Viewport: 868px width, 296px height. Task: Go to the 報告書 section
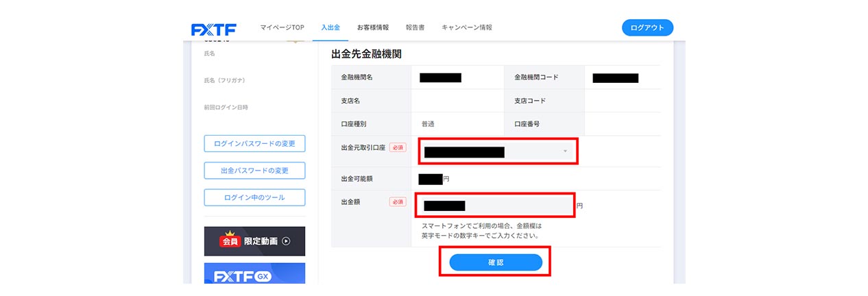click(415, 27)
